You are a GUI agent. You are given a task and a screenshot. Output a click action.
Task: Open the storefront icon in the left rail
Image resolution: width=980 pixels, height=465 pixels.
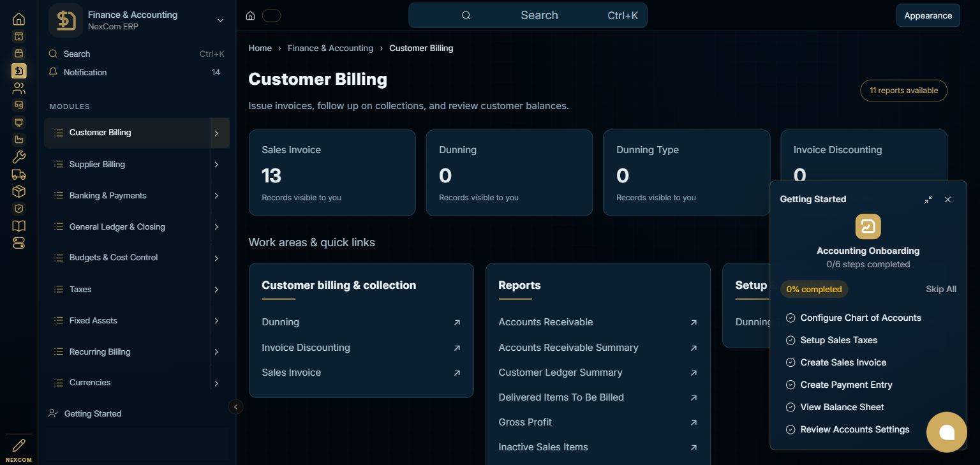click(19, 54)
